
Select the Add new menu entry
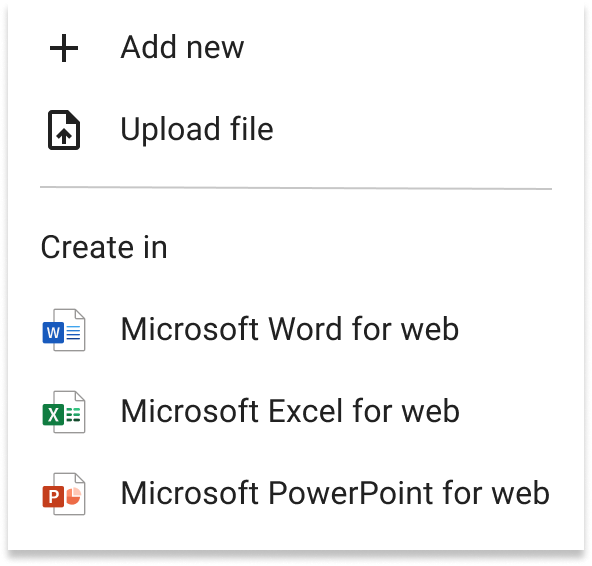[296, 48]
